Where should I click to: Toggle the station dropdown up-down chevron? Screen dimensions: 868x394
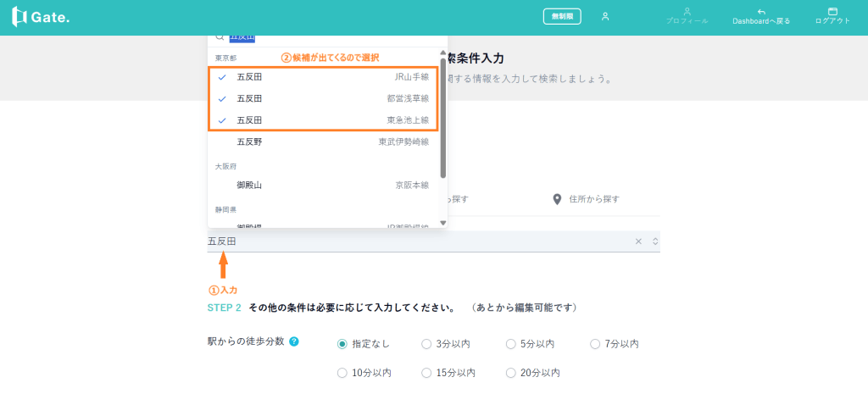click(654, 241)
